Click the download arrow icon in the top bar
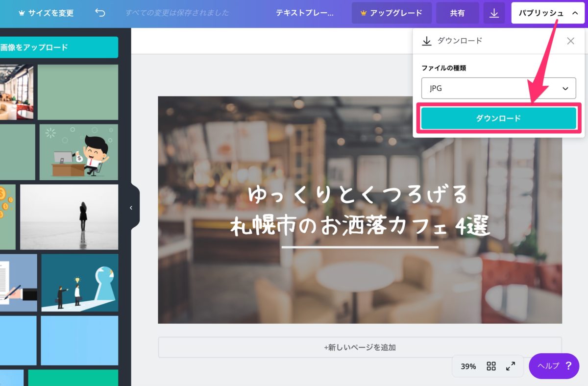 pos(494,13)
